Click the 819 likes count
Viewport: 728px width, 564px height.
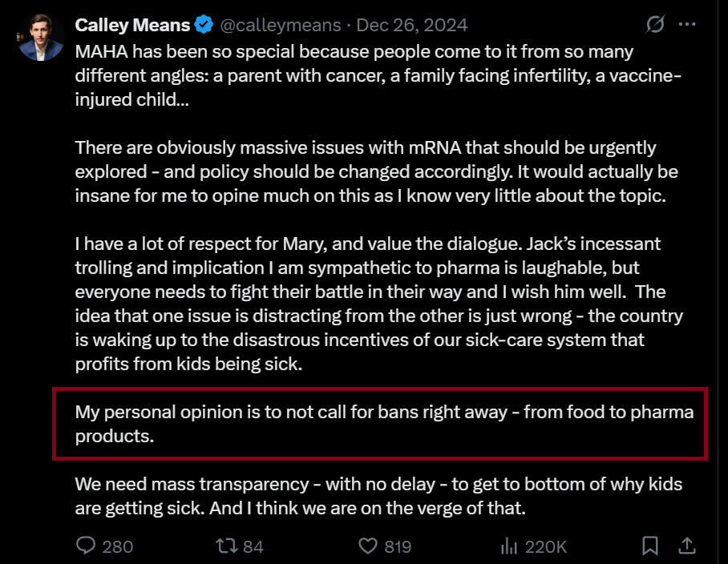coord(398,547)
